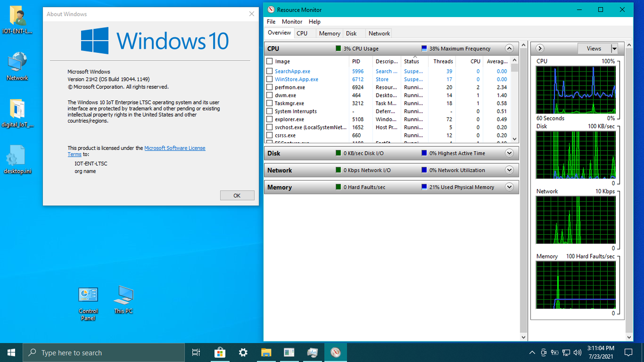
Task: Open the Help menu
Action: [314, 22]
